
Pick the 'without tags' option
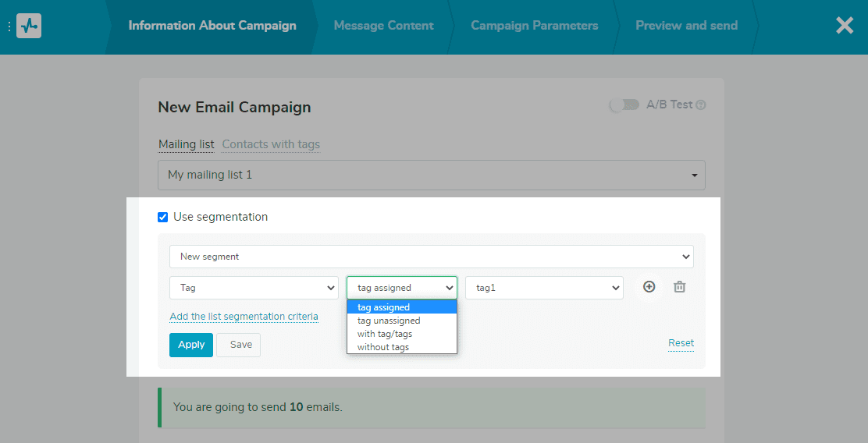click(x=383, y=347)
